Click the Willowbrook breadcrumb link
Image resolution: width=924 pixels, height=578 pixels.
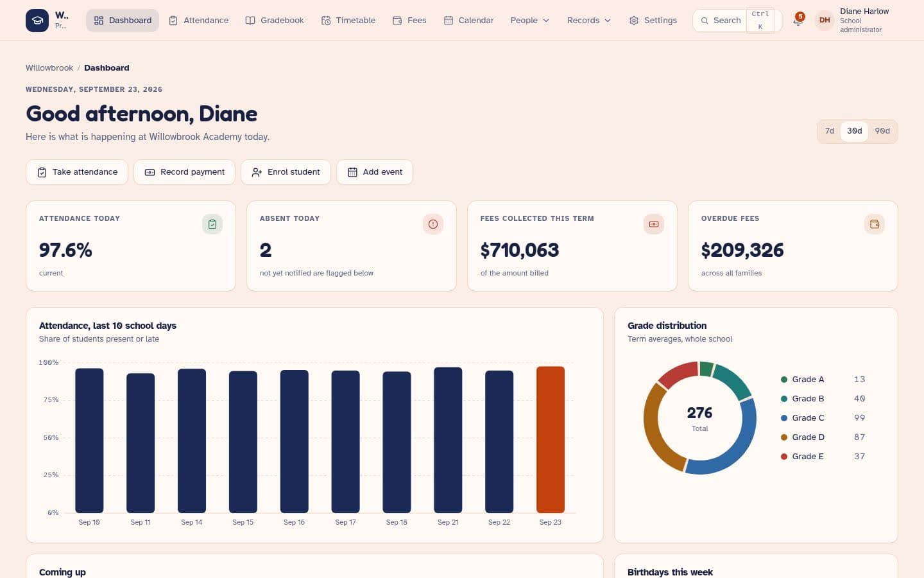point(49,68)
